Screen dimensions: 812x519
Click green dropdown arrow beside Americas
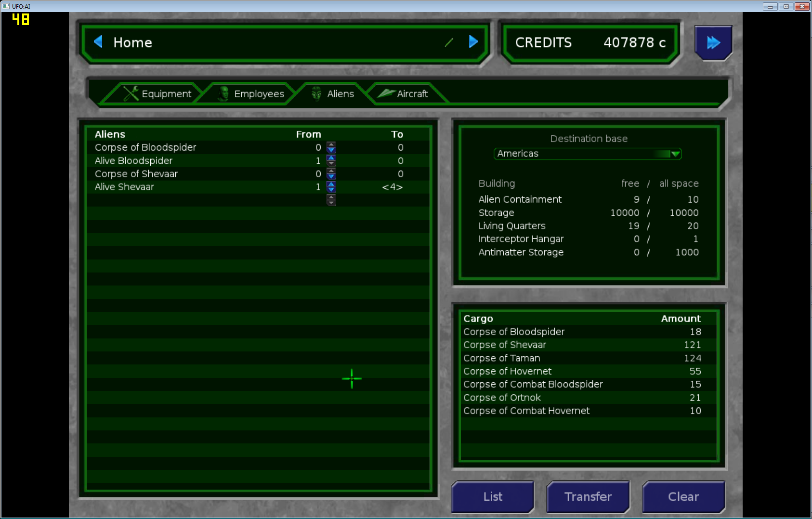pos(675,154)
